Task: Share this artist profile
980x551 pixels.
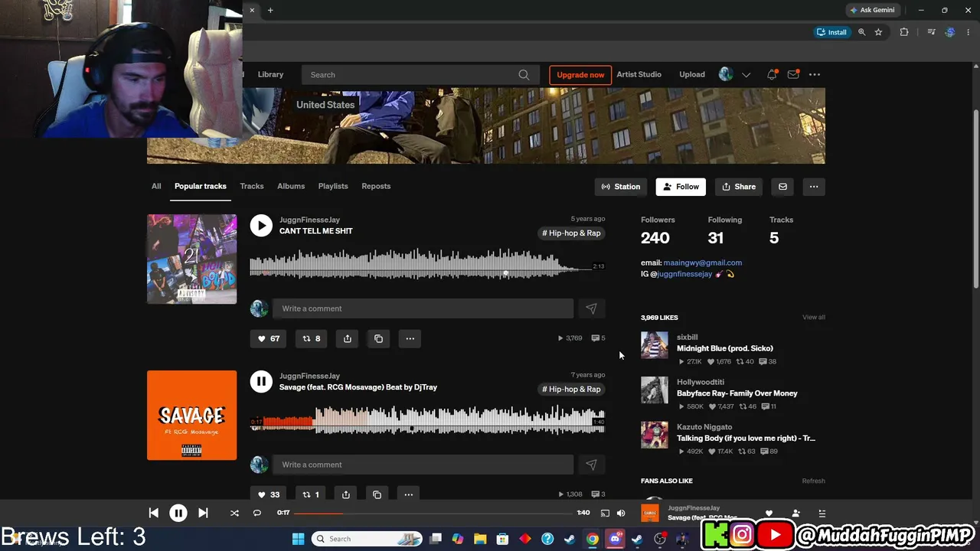Action: click(739, 187)
